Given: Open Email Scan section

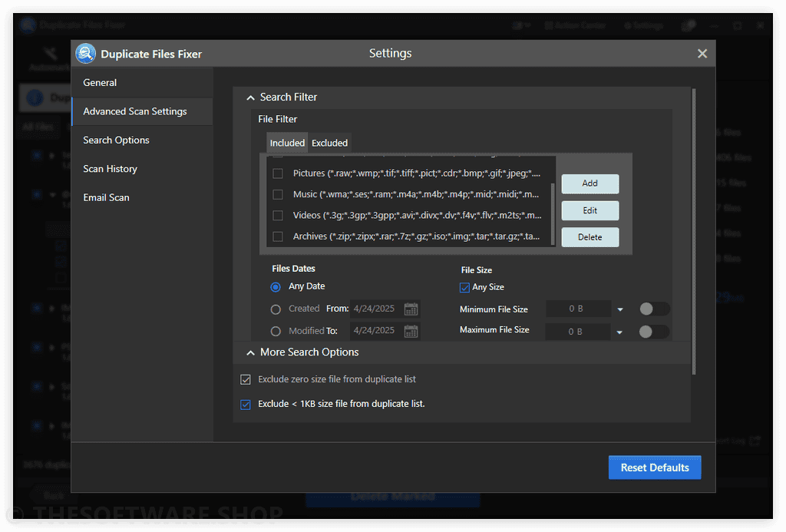Looking at the screenshot, I should [142, 197].
